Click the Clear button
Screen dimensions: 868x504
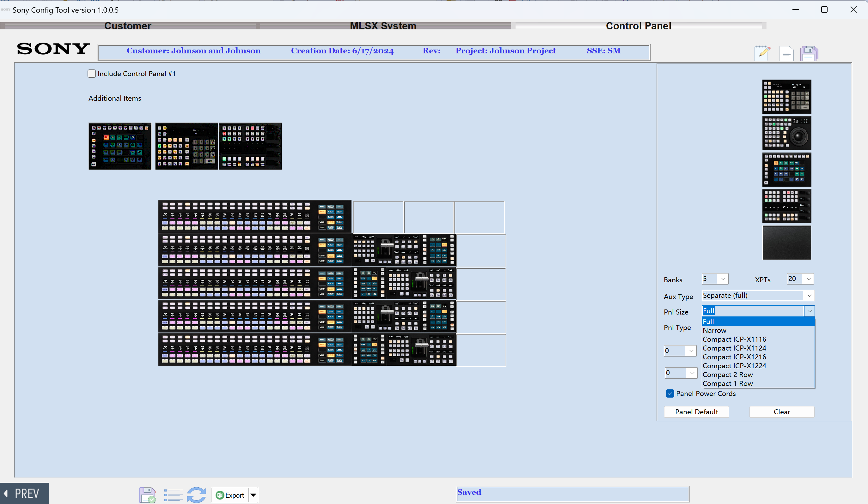(x=781, y=412)
